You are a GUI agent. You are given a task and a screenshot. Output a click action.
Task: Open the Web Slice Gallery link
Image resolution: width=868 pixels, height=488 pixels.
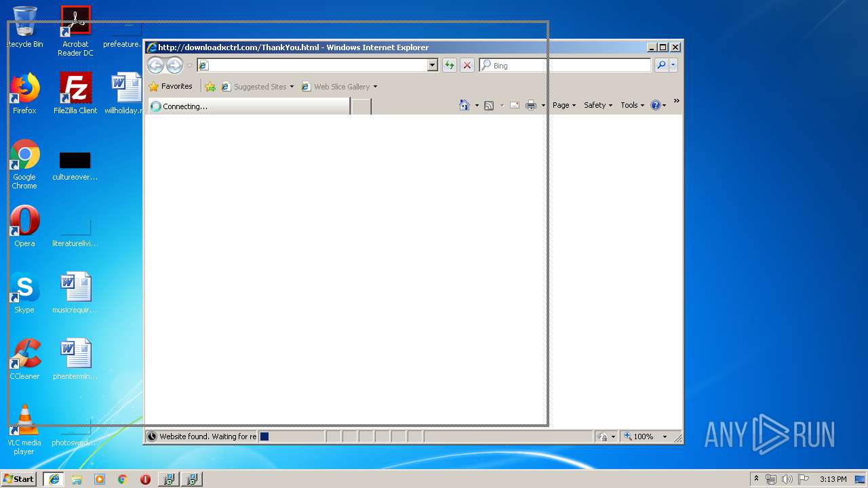[x=336, y=87]
